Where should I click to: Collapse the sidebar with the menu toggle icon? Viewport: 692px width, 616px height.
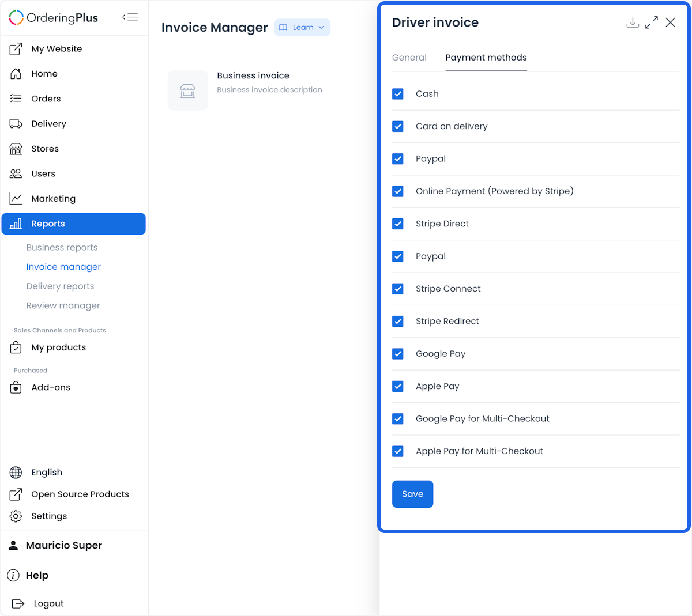(130, 17)
